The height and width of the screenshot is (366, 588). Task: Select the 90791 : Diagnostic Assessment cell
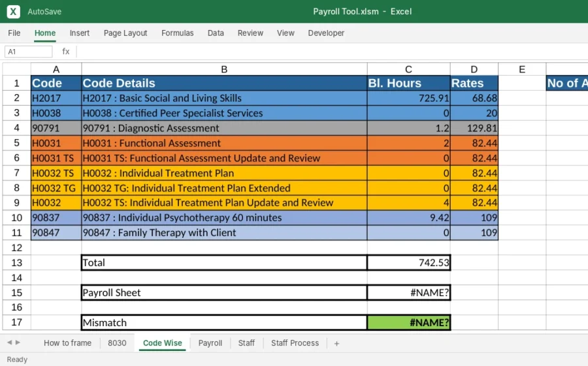tap(224, 128)
